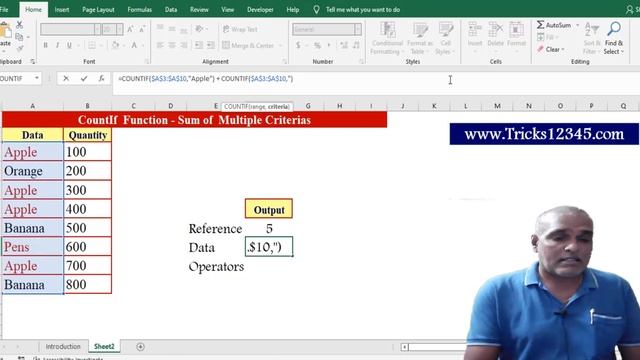Open the Insert Function fx dialog
This screenshot has height=360, width=640.
coord(101,78)
